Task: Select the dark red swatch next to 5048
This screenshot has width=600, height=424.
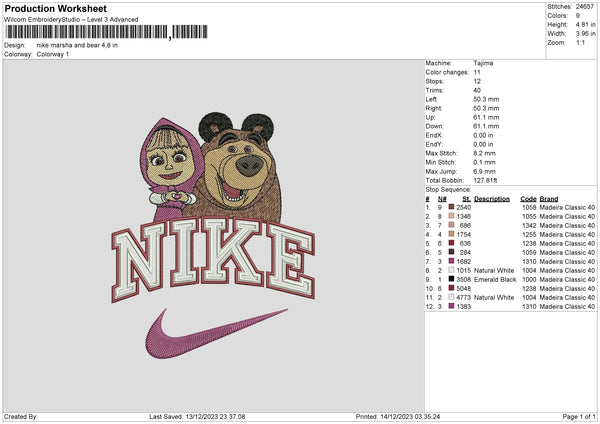Action: click(x=451, y=289)
